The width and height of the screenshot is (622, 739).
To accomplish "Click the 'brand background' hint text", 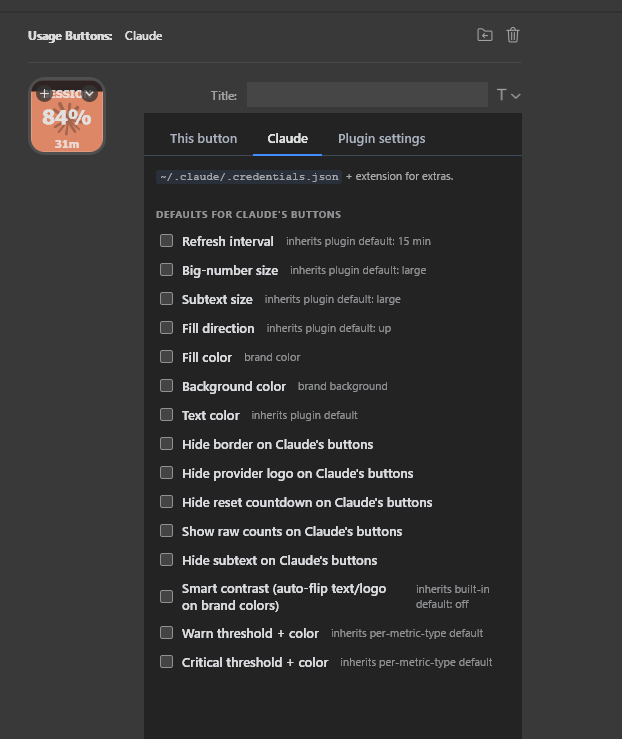I will click(x=343, y=386).
